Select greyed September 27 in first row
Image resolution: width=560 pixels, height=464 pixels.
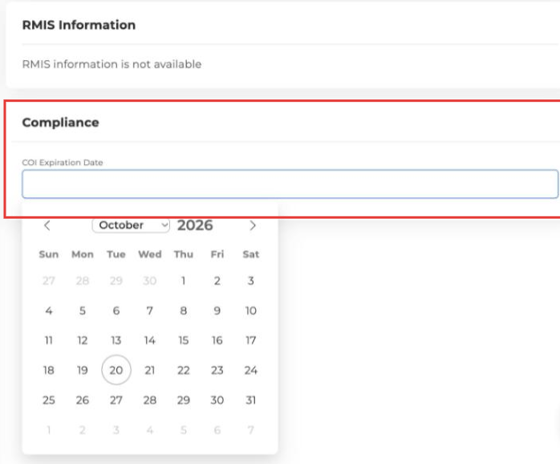pyautogui.click(x=49, y=281)
